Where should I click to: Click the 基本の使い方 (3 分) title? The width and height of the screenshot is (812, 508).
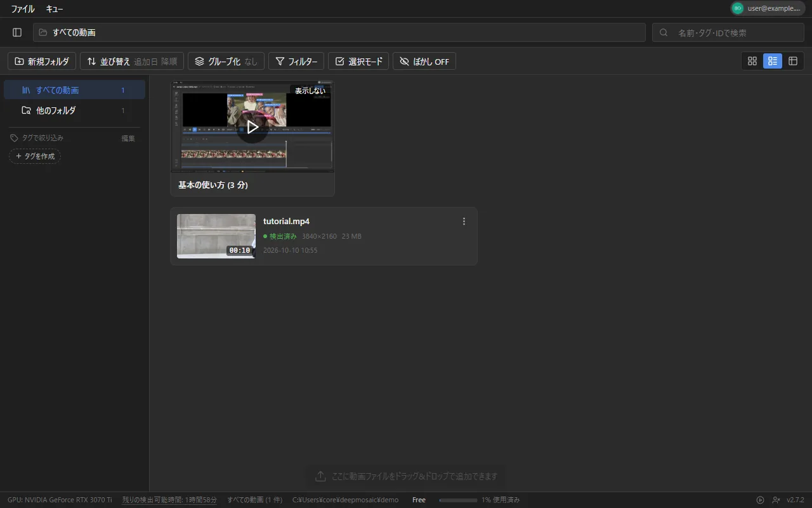(213, 185)
